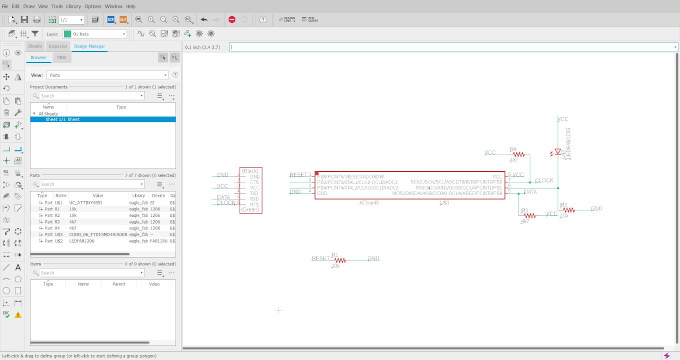Open the View dropdown showing Parts
680x360 pixels.
point(107,75)
